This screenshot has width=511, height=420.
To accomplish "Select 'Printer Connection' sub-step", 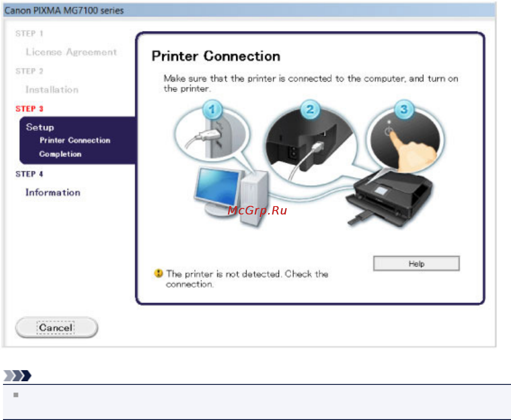I will pyautogui.click(x=75, y=140).
